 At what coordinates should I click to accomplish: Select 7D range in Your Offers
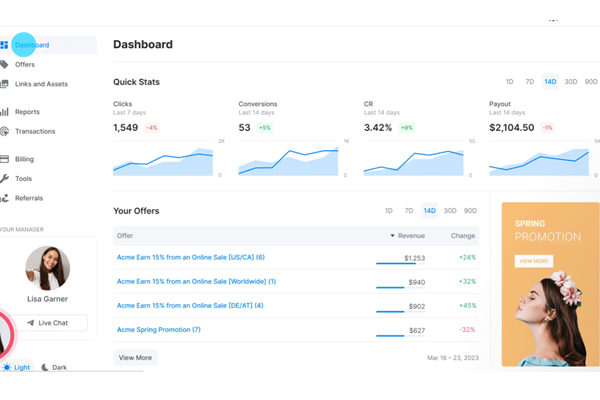409,211
